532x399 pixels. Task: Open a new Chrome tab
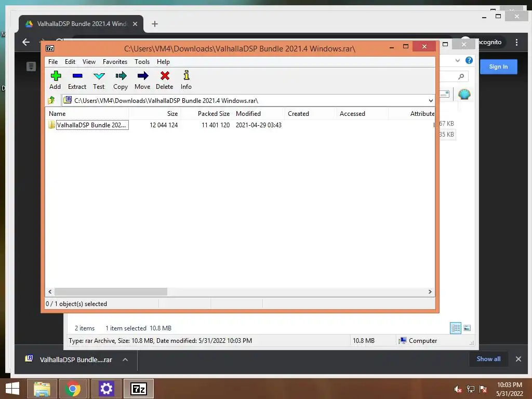[x=154, y=24]
